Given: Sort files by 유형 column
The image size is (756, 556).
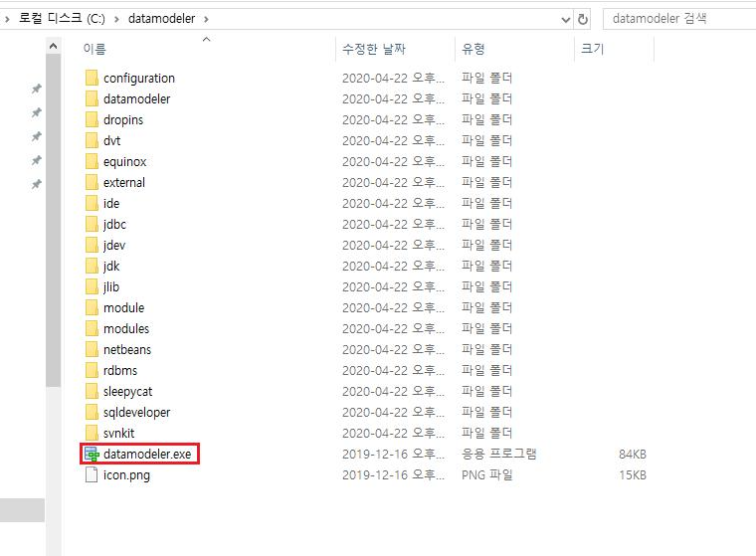Looking at the screenshot, I should [x=472, y=49].
